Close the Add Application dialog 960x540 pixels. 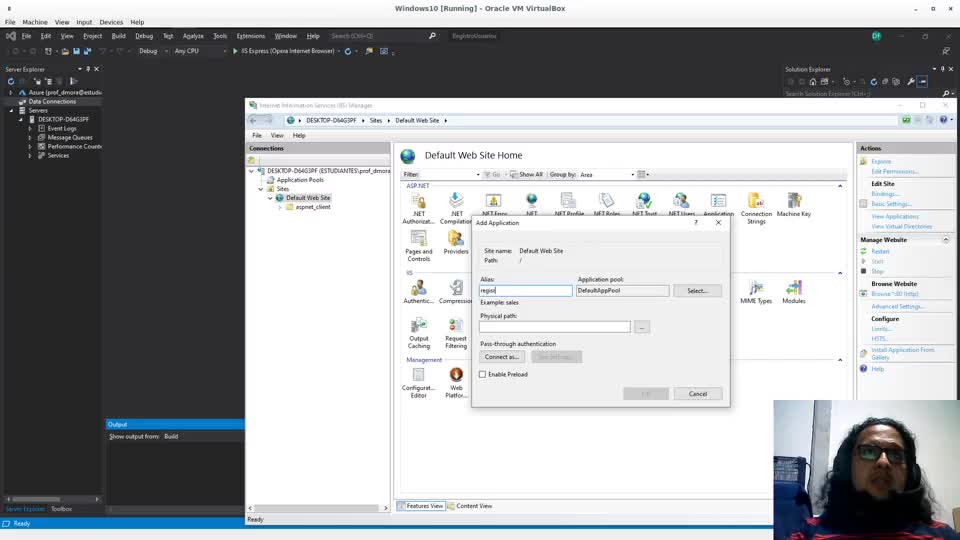click(x=718, y=223)
